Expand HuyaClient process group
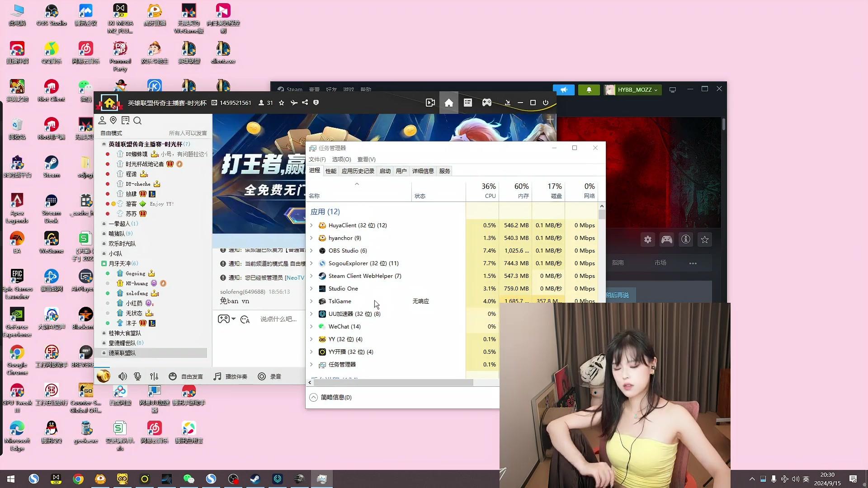The height and width of the screenshot is (488, 868). click(x=311, y=225)
